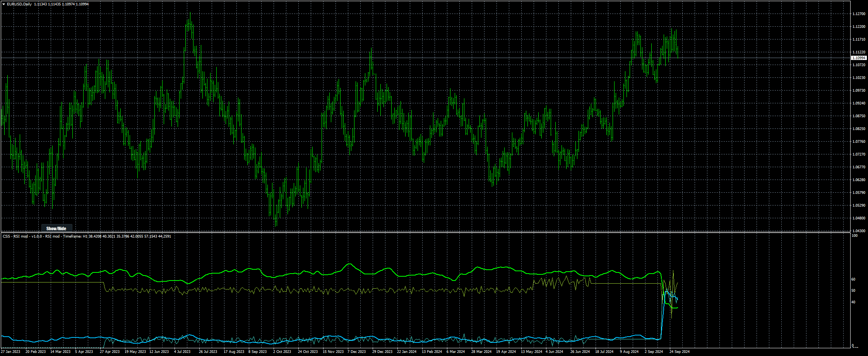
Task: Click the 4 Jun 2024 date label
Action: tap(555, 352)
